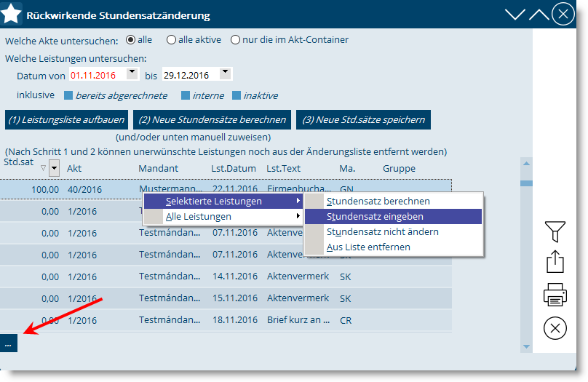
Task: Open the filter funnel icon
Action: pos(555,231)
